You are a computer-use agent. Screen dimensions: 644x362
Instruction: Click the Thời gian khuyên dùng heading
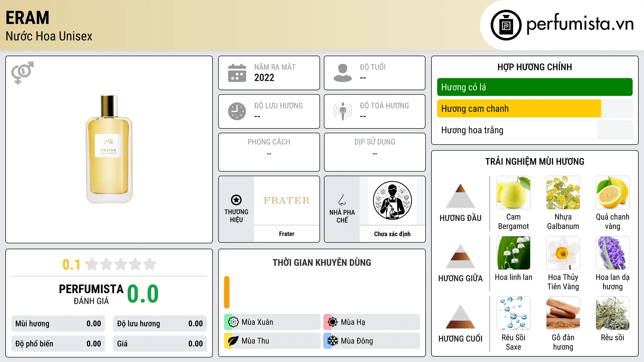tap(322, 263)
